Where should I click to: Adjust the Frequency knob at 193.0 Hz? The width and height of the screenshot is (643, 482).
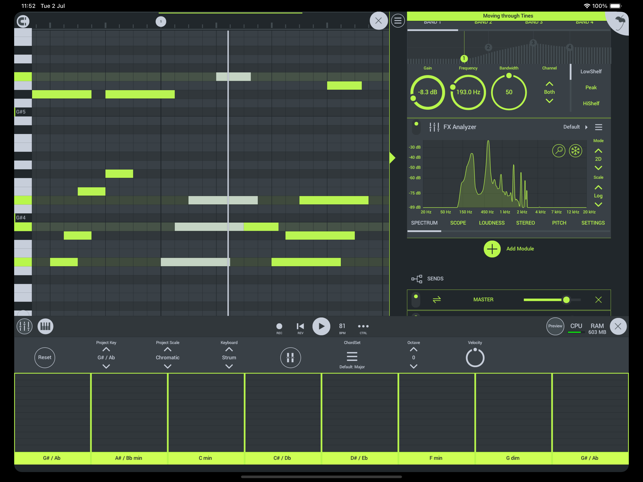[468, 92]
